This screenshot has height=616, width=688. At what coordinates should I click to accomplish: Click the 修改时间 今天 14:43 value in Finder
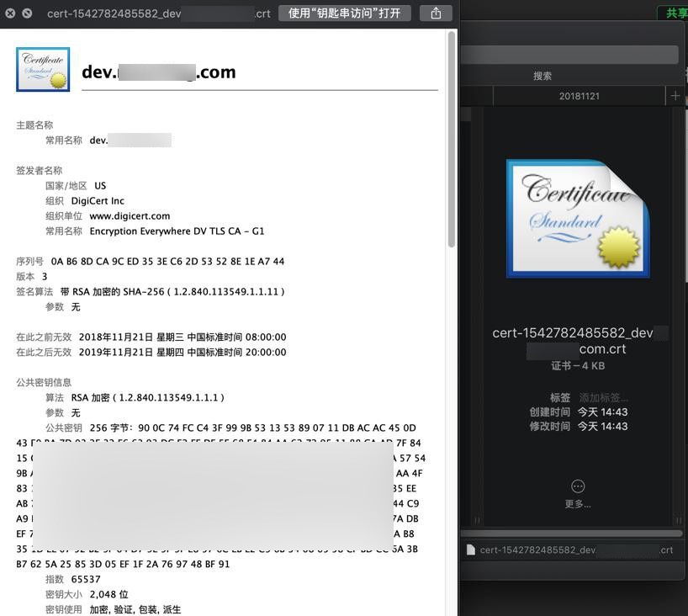click(x=602, y=427)
